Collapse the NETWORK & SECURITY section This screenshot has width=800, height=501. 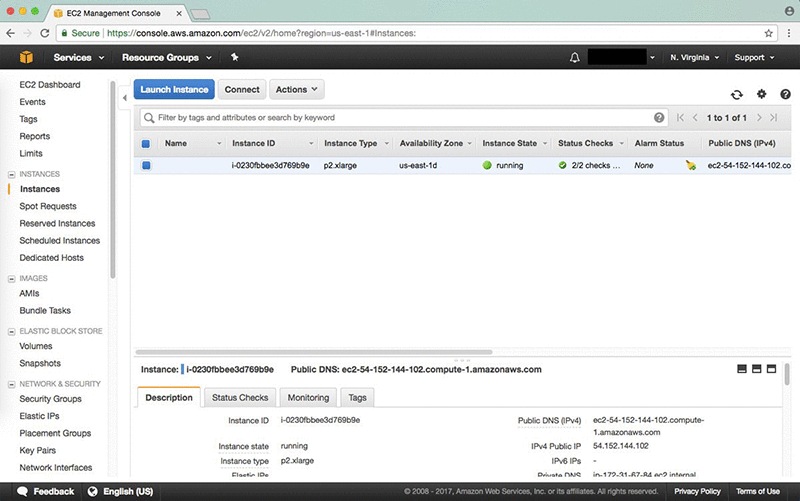11,384
